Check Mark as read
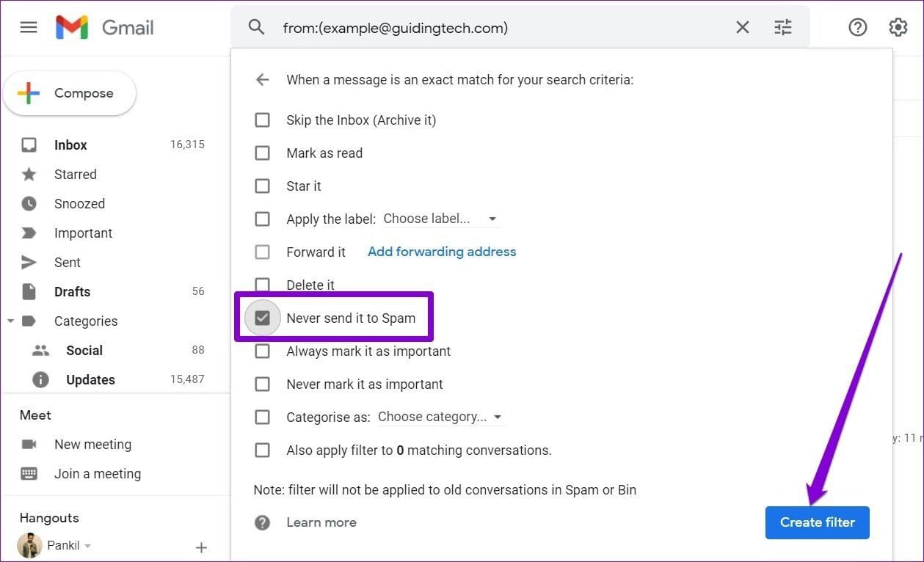 (x=262, y=153)
